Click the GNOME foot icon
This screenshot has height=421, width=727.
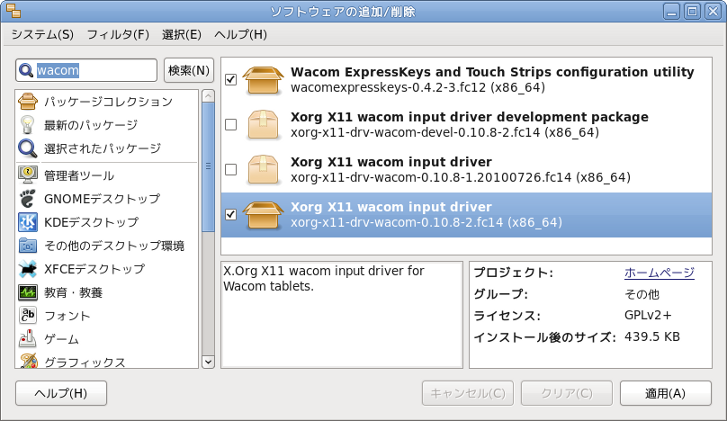coord(27,198)
